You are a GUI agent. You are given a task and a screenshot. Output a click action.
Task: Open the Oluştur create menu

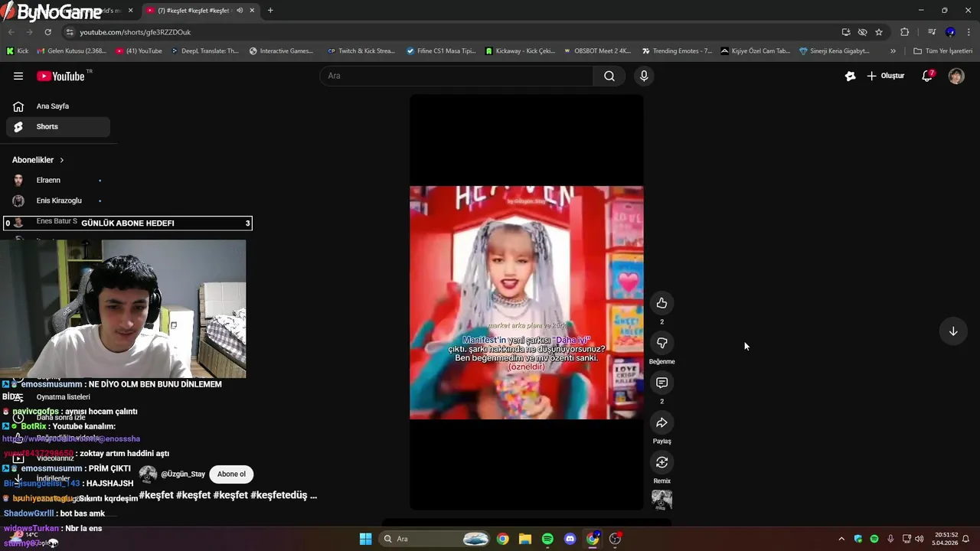coord(886,76)
